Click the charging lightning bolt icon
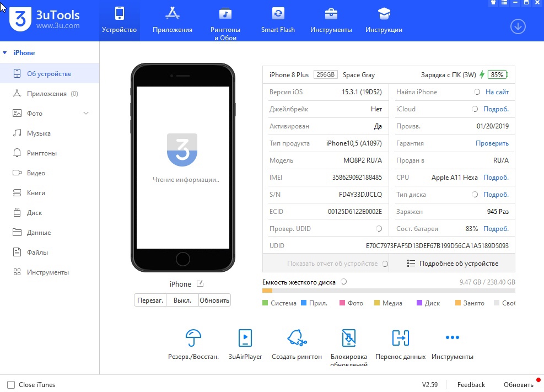Screen dimensions: 544x392 [482, 74]
